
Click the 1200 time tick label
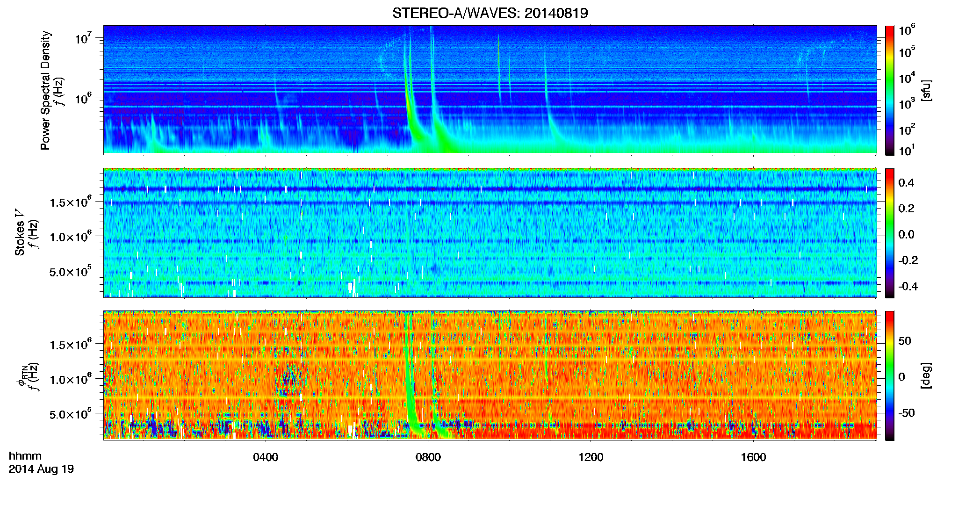pos(591,457)
